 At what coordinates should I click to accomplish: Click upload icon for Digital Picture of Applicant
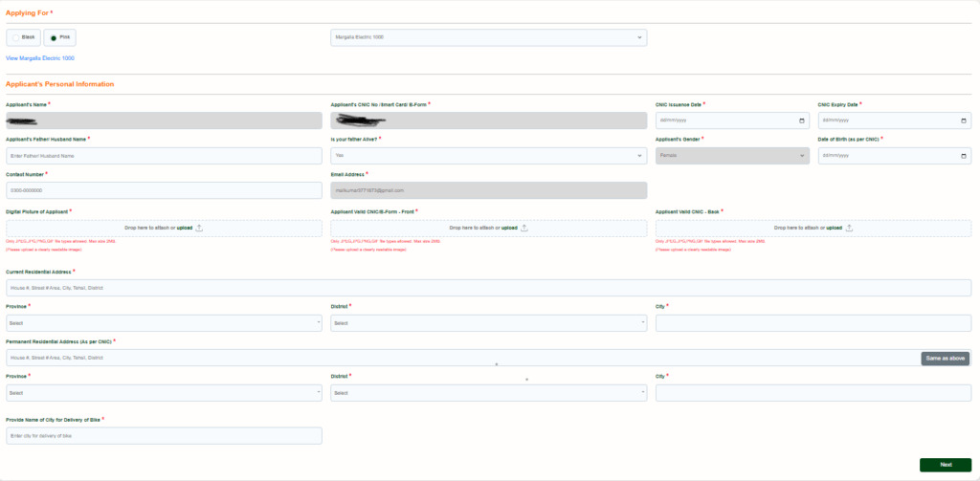tap(199, 228)
